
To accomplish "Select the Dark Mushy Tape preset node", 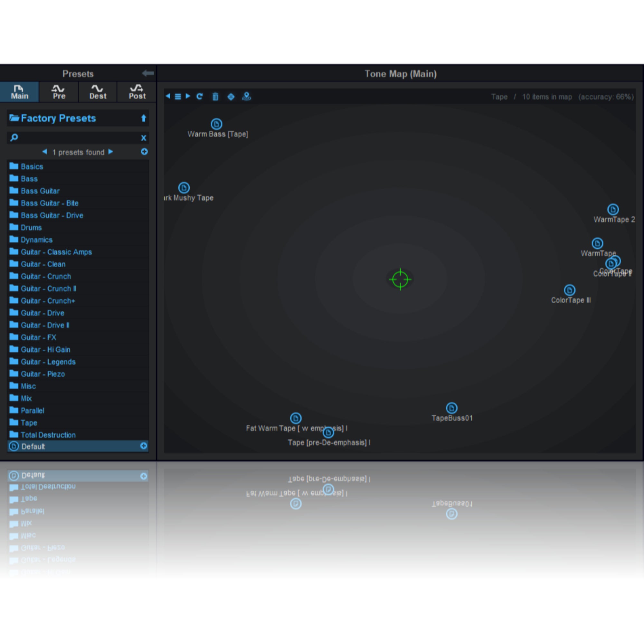I will click(x=184, y=188).
